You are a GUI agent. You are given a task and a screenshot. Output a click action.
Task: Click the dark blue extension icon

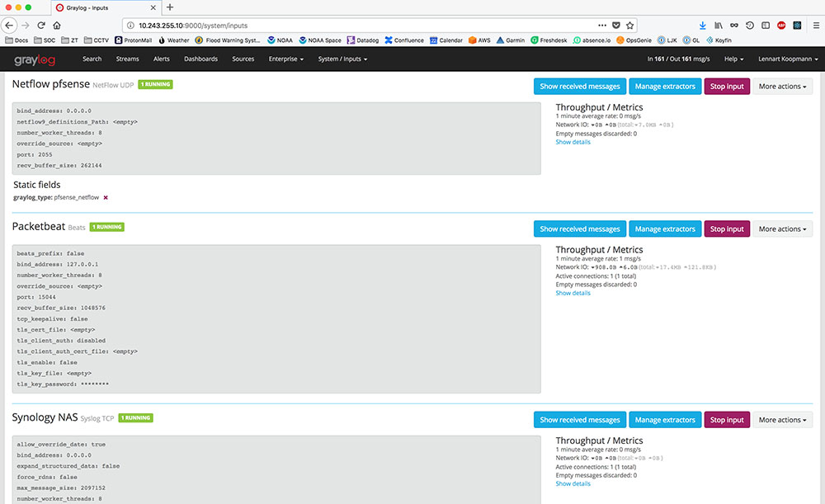(797, 26)
